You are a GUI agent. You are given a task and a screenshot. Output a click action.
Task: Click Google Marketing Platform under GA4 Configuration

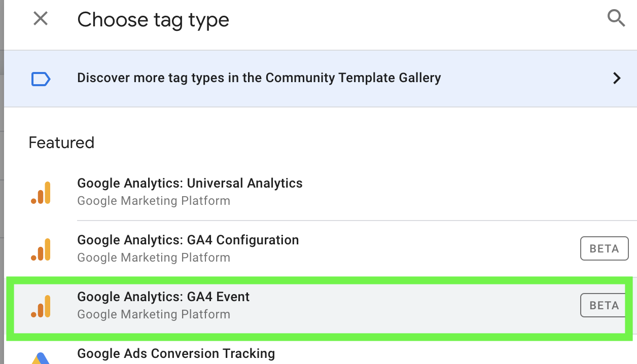coord(154,258)
